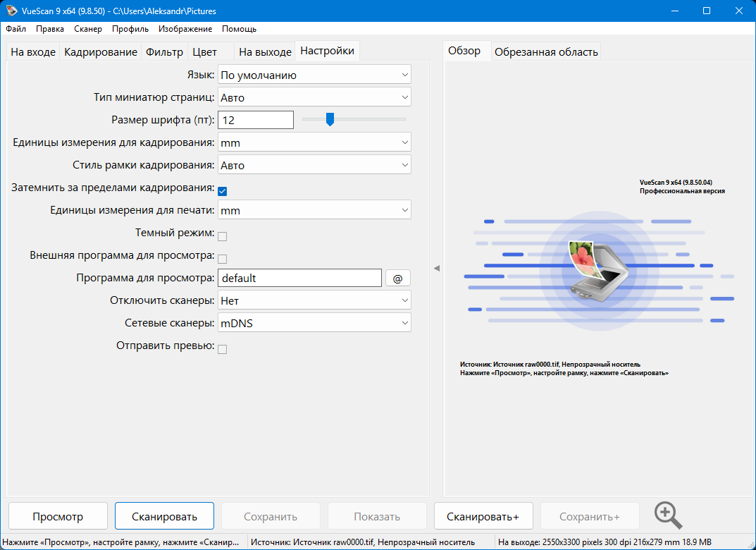Open the Обрезанная область tab
The image size is (756, 550).
(546, 52)
